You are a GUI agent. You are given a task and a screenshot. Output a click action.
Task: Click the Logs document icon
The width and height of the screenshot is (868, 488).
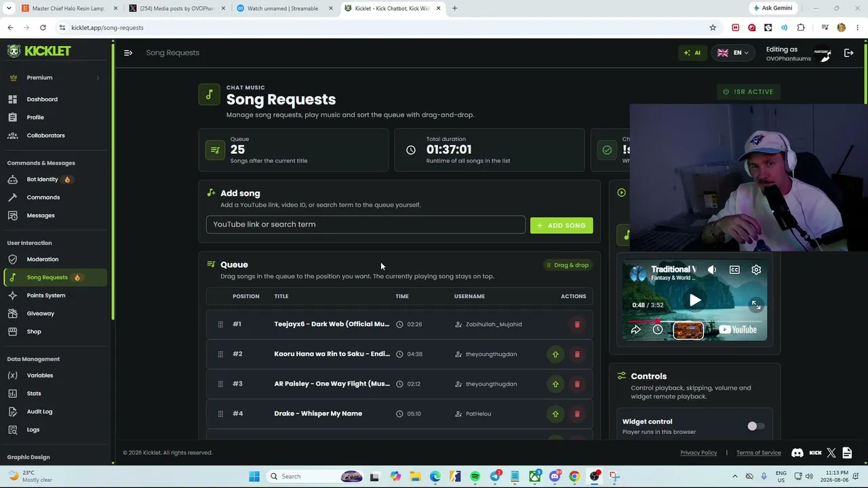13,430
